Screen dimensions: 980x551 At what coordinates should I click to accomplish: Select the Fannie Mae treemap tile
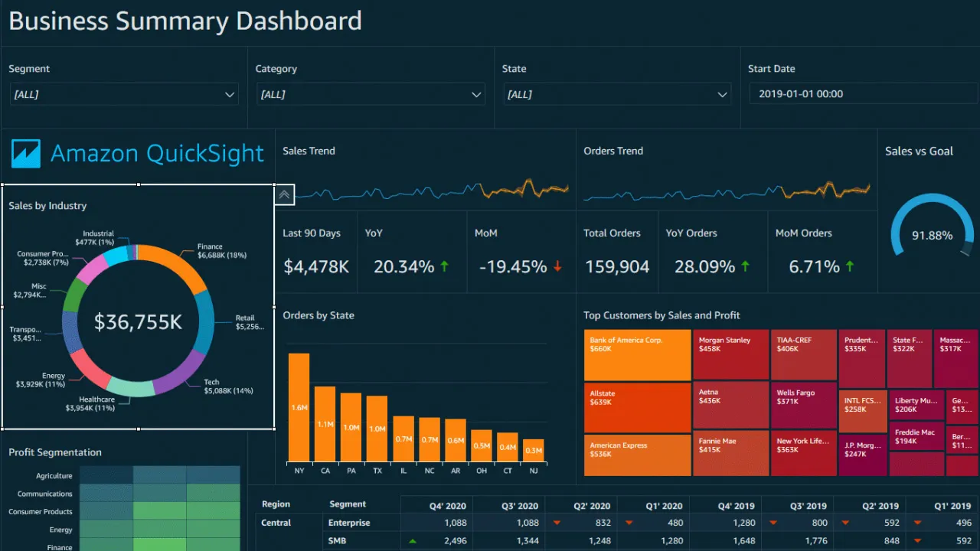click(x=730, y=453)
